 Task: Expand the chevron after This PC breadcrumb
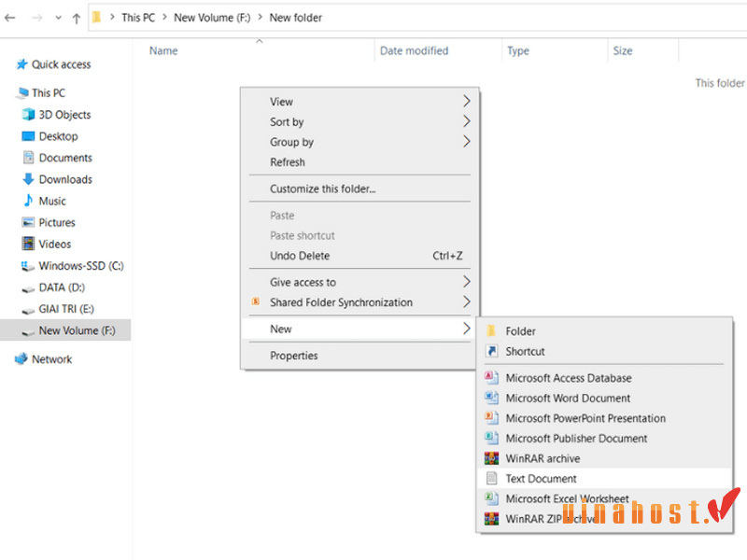coord(165,18)
